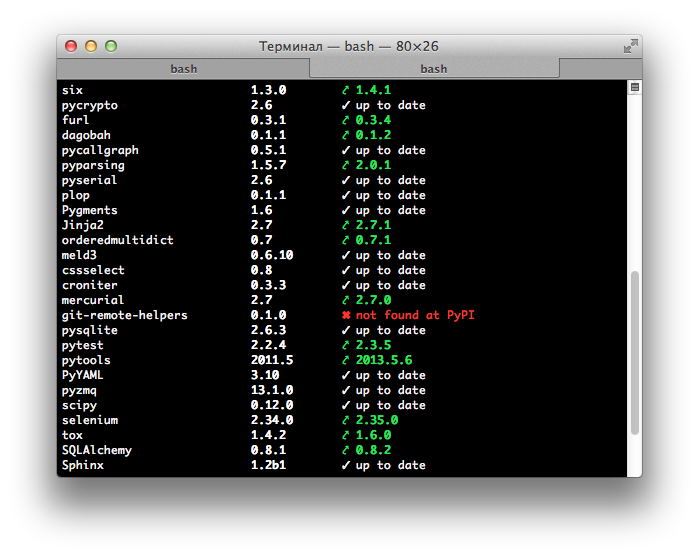Click 'up to date' status for PyYAML
This screenshot has width=699, height=556.
coord(391,376)
